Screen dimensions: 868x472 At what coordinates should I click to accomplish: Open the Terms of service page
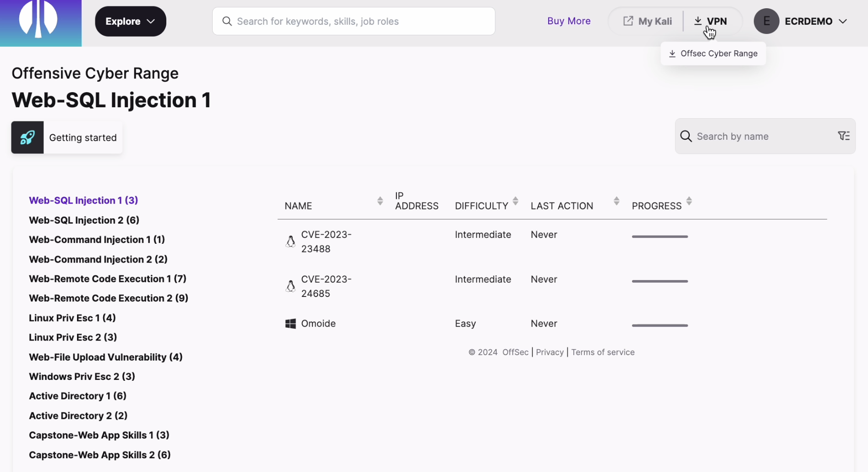[603, 352]
